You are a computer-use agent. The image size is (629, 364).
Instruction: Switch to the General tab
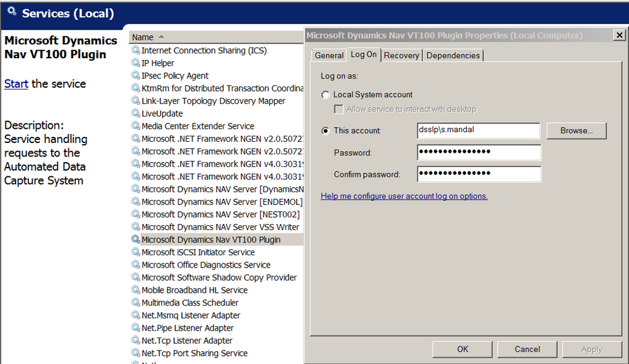tap(329, 55)
